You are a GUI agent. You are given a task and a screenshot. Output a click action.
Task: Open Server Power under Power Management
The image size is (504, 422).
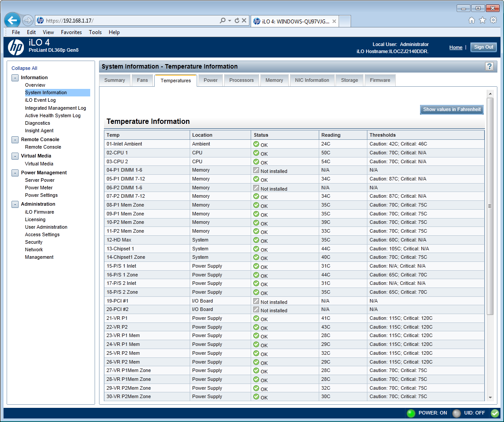[x=40, y=180]
